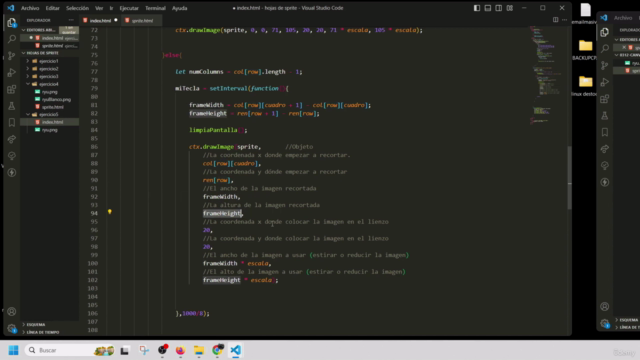
Task: Open the Editar menu
Action: click(52, 8)
